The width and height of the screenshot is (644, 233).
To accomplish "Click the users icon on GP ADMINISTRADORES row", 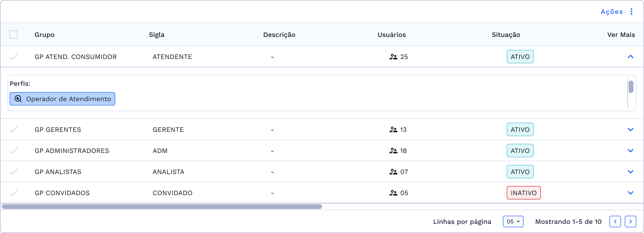I will tap(394, 150).
